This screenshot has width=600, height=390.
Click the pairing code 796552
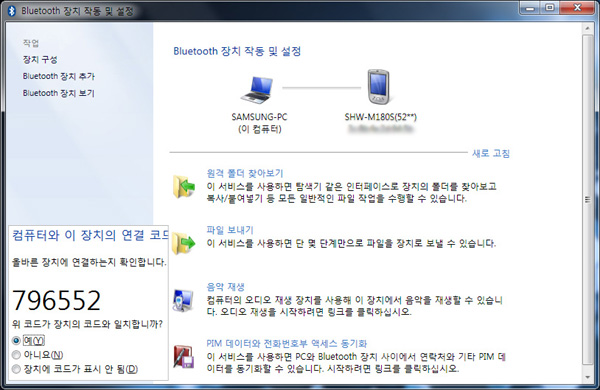(57, 300)
